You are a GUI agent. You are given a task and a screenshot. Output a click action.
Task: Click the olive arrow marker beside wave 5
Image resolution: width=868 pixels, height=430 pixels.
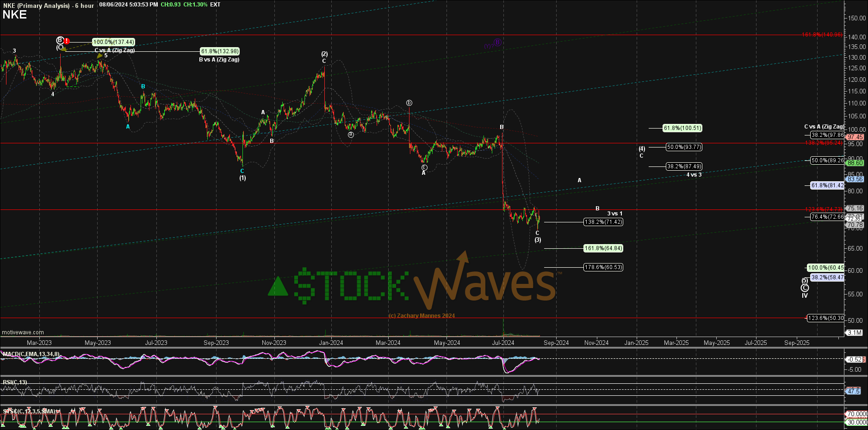(99, 56)
